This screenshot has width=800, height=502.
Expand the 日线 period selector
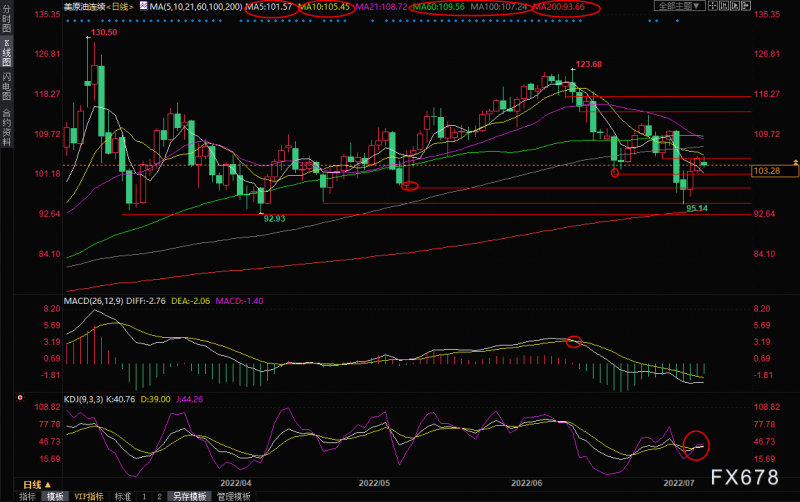tap(37, 484)
